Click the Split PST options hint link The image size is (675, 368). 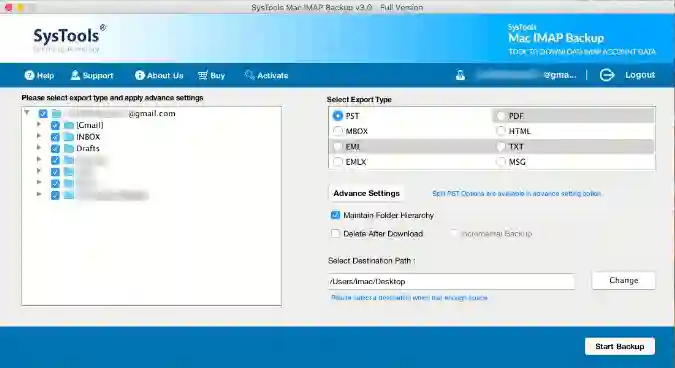(x=517, y=194)
